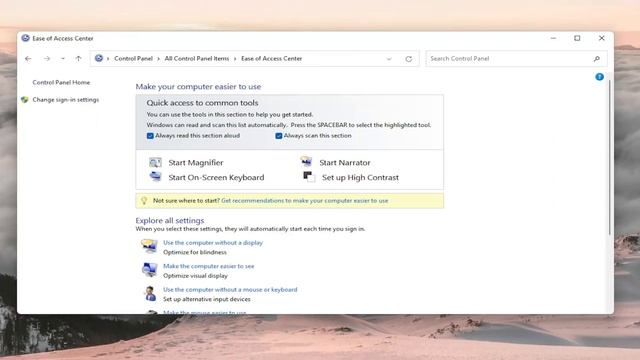640x360 pixels.
Task: Expand the address bar history dropdown
Action: [x=389, y=59]
